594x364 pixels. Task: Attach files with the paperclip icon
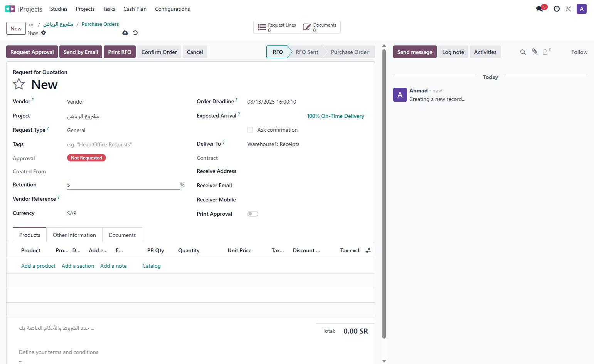coord(535,52)
